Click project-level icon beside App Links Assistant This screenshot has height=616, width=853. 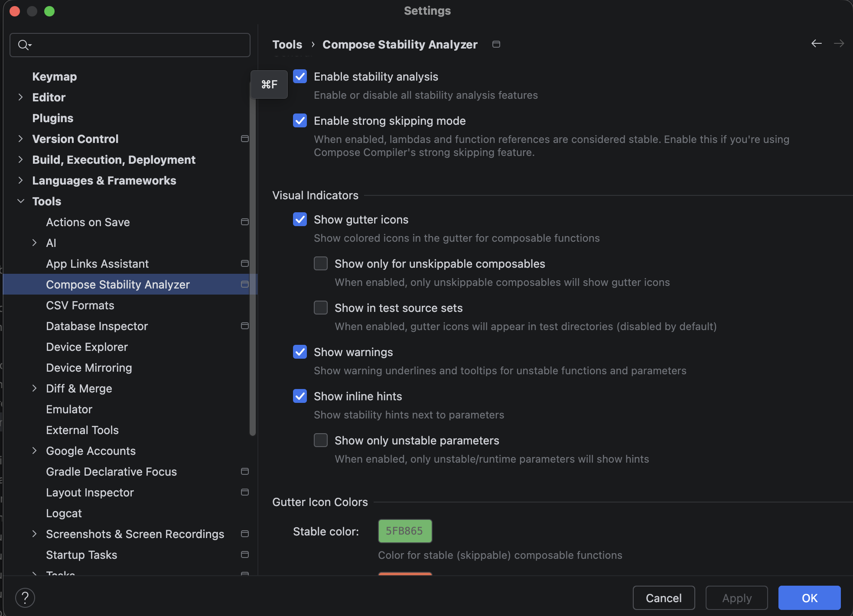pos(245,263)
